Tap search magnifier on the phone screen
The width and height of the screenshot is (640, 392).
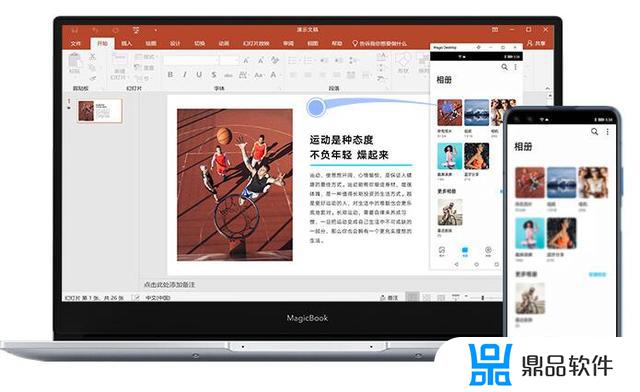click(x=594, y=131)
